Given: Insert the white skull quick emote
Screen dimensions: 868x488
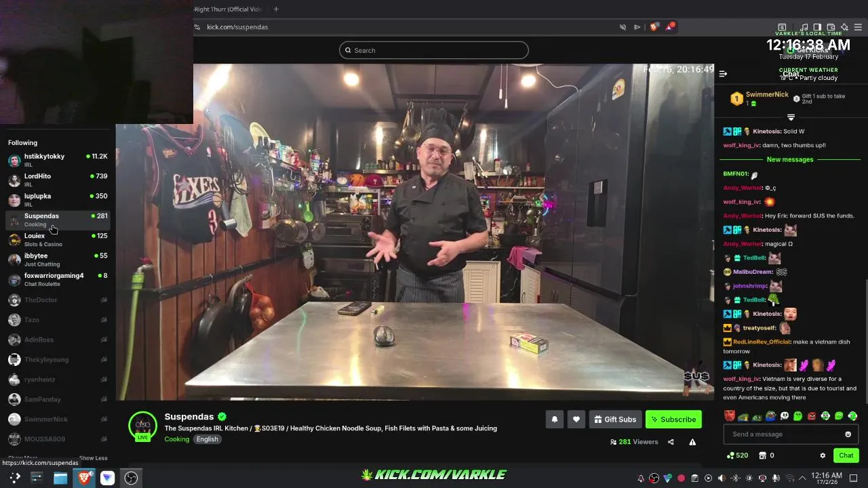Looking at the screenshot, I should (x=785, y=416).
